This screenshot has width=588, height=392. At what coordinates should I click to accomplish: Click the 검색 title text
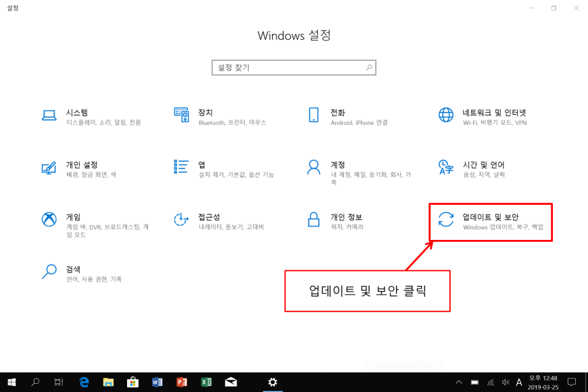74,269
